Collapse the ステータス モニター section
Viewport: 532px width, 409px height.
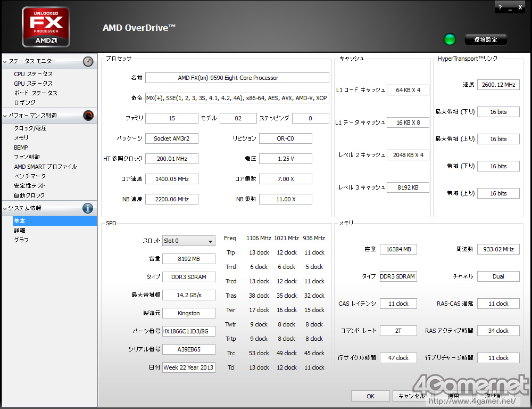click(5, 62)
